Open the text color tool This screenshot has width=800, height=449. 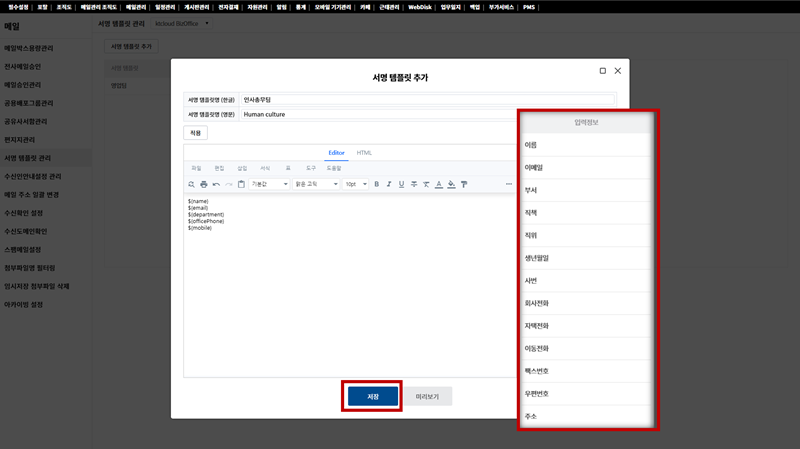[x=439, y=184]
